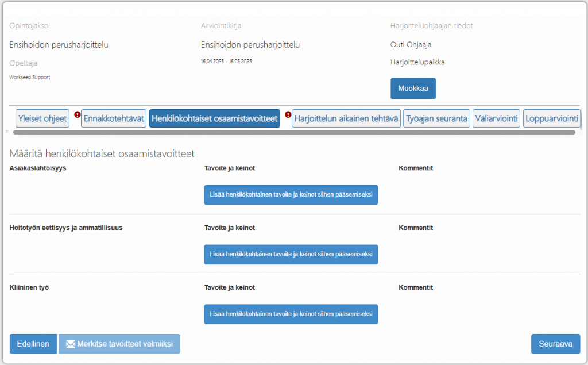The image size is (588, 365).
Task: Open the Työajan seuranta tab
Action: click(x=436, y=118)
